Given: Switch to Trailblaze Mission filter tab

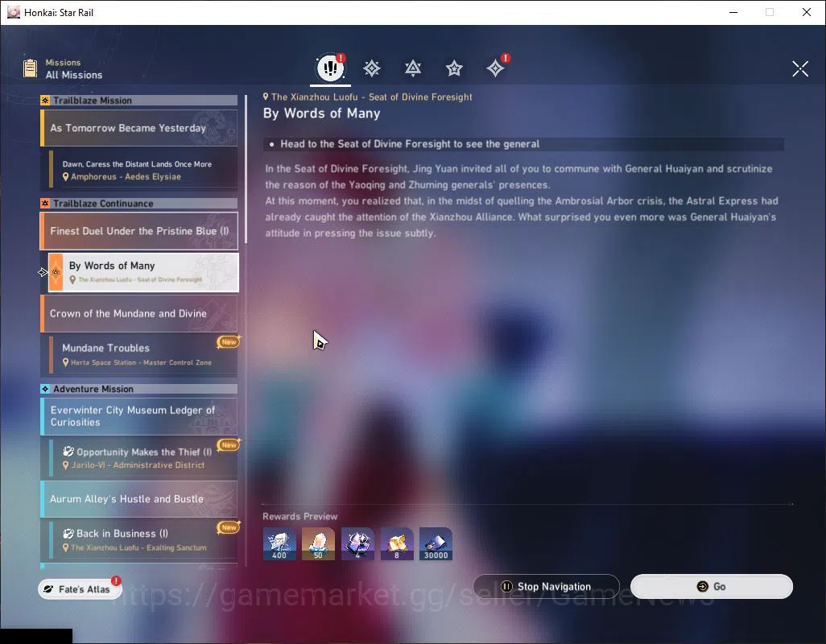Looking at the screenshot, I should pyautogui.click(x=372, y=68).
